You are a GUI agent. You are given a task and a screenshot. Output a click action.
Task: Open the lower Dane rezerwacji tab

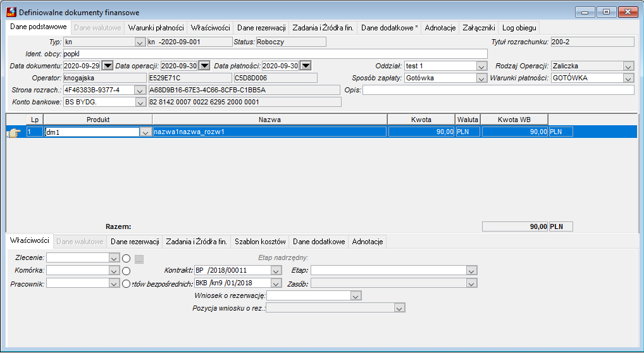click(135, 242)
